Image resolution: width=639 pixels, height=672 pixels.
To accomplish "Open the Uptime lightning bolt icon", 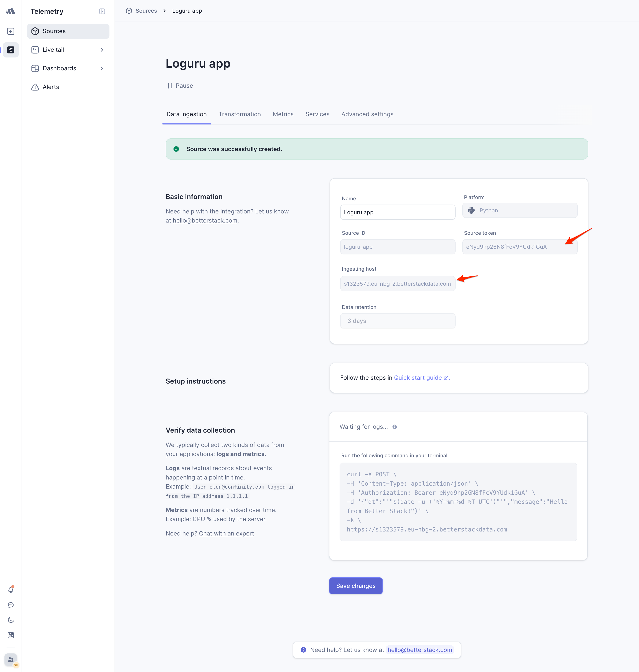I will (11, 31).
